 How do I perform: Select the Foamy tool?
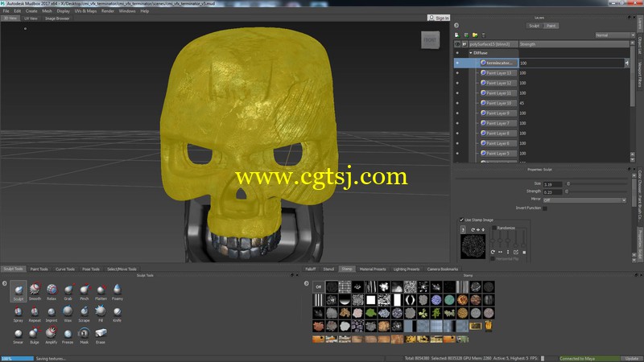pos(117,291)
